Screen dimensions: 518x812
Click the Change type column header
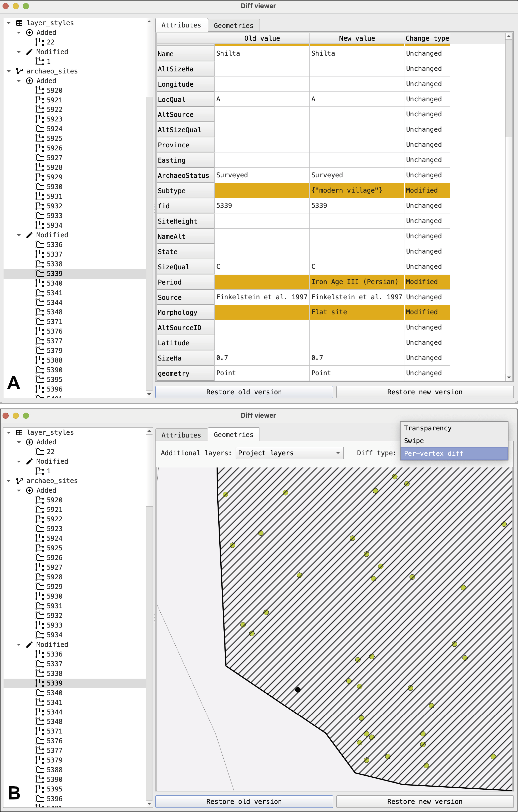(427, 38)
